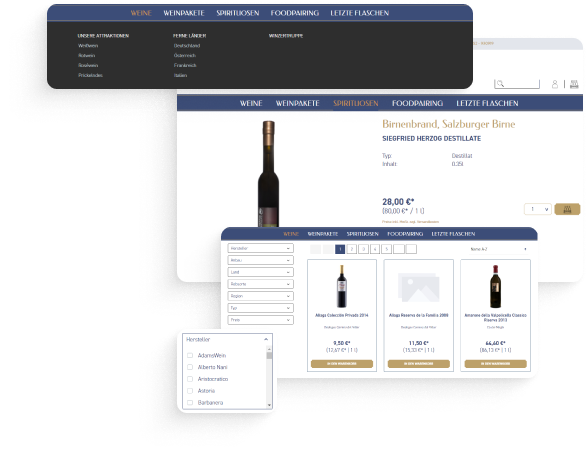587x456 pixels.
Task: Open the user account icon
Action: pos(555,84)
